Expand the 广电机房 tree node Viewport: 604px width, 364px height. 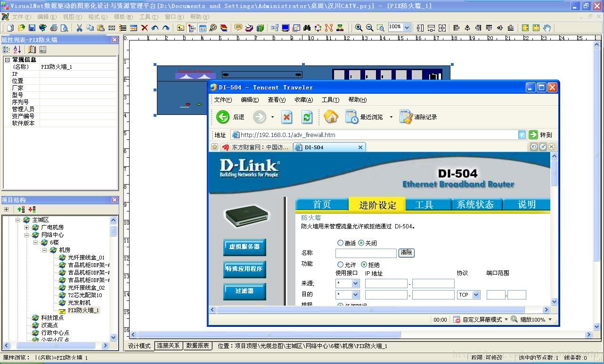tap(26, 227)
